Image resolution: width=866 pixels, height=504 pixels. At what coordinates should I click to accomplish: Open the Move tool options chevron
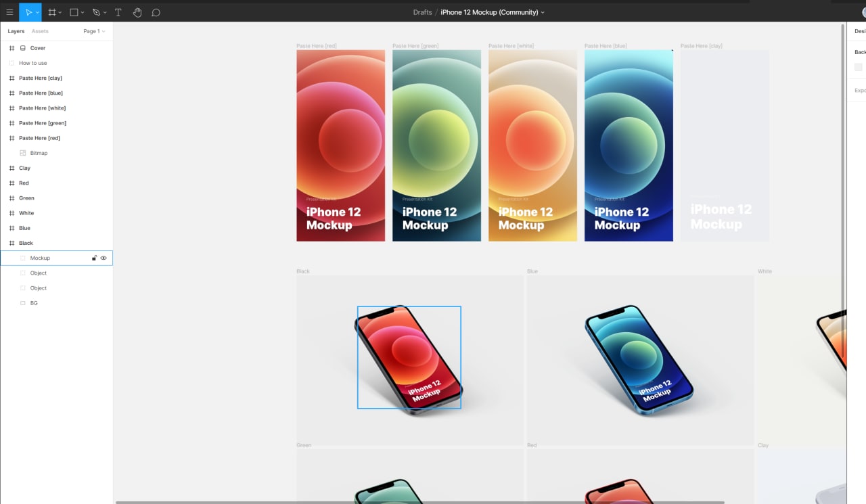point(37,13)
